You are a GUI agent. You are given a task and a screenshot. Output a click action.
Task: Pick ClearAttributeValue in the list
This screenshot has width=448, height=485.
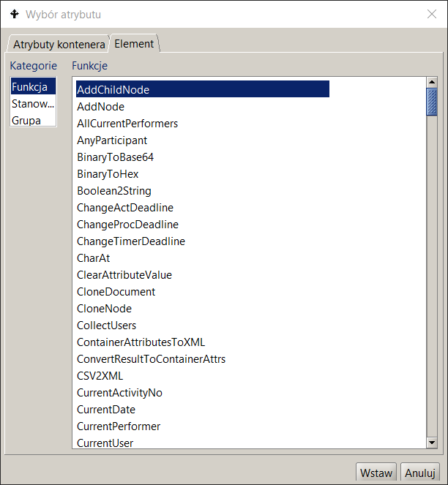[x=124, y=275]
